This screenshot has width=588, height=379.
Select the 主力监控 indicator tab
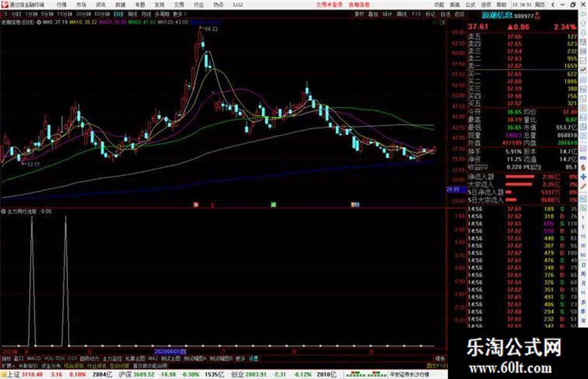click(112, 358)
